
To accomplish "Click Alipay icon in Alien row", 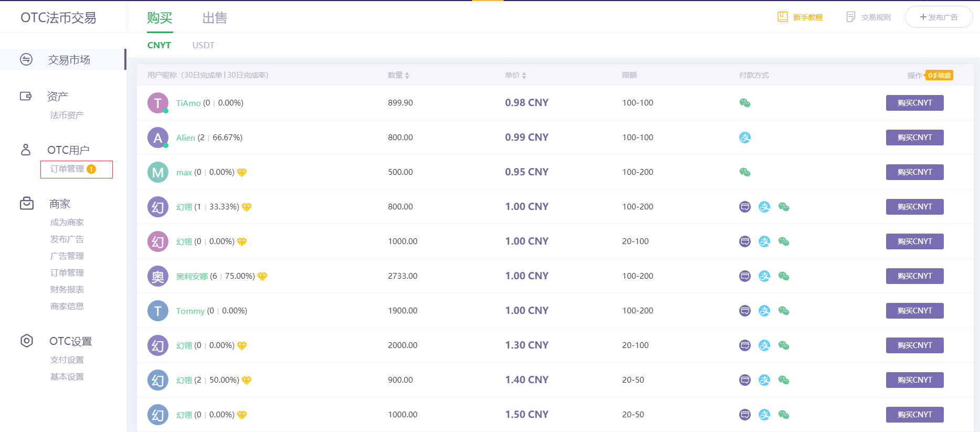I will (745, 138).
